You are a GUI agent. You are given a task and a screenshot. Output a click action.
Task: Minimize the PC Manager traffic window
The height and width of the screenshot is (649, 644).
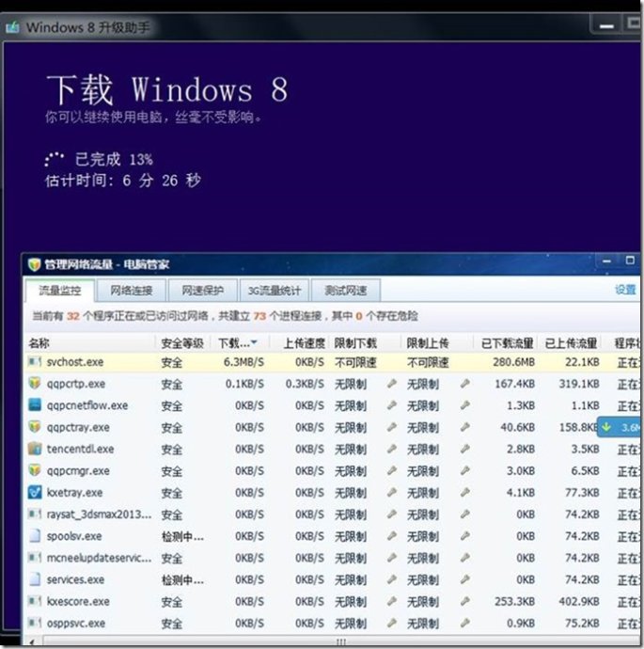coord(606,261)
